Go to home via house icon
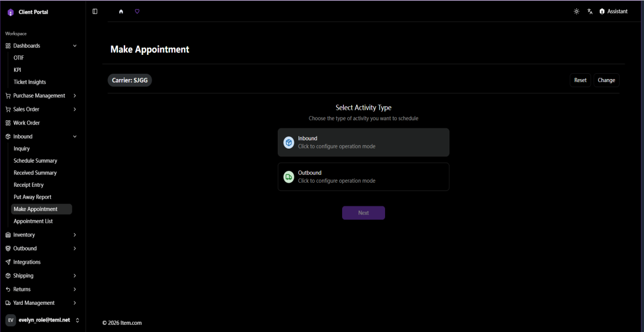This screenshot has width=644, height=332. pos(121,12)
